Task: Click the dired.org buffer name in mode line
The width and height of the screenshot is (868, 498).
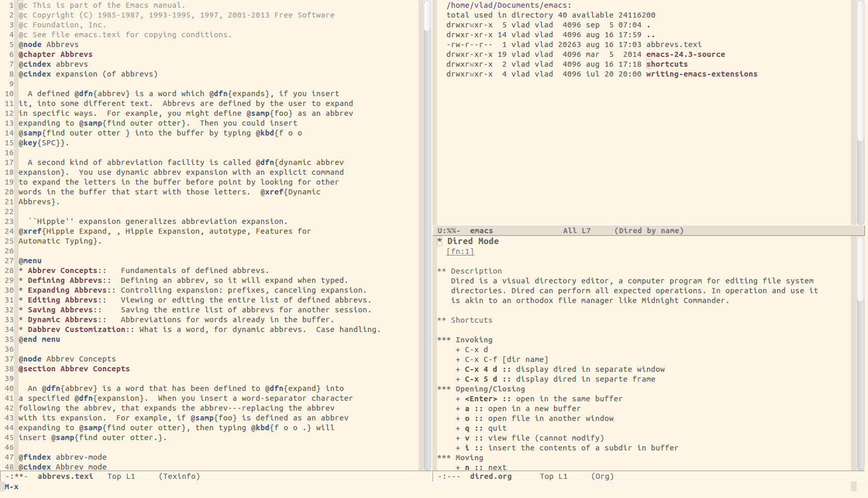Action: (491, 476)
